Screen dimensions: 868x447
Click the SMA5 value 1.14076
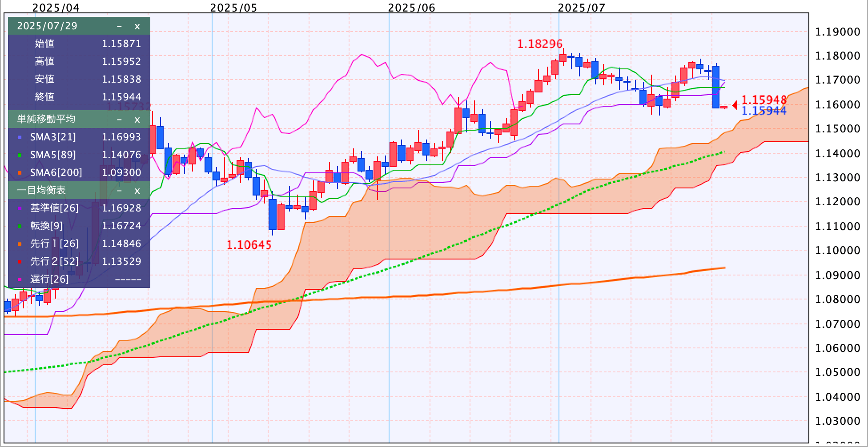click(121, 155)
